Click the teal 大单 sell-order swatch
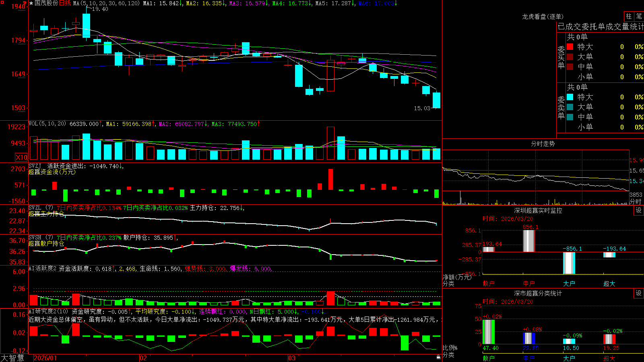Image resolution: width=644 pixels, height=362 pixels. coord(570,107)
